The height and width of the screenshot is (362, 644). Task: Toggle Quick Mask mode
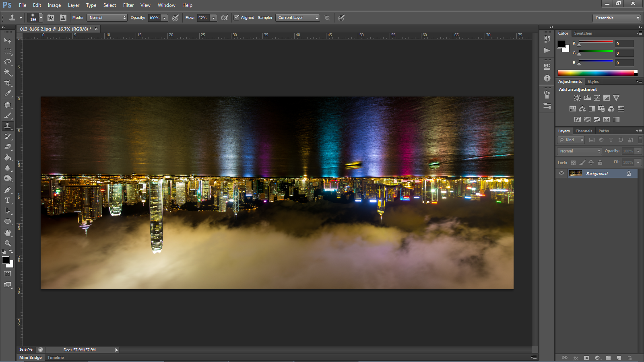pos(8,274)
